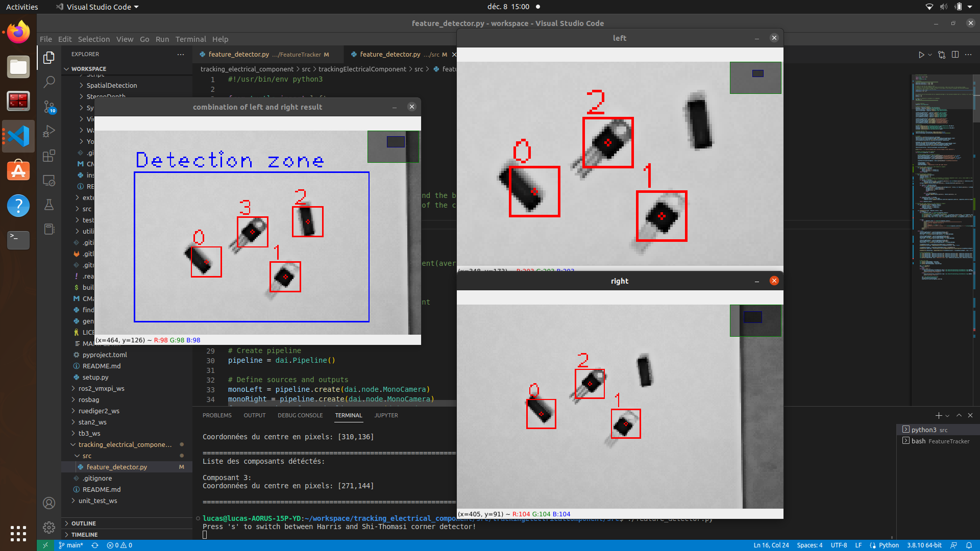980x551 pixels.
Task: Collapse the WORKSPACE folder tree
Action: pos(67,69)
